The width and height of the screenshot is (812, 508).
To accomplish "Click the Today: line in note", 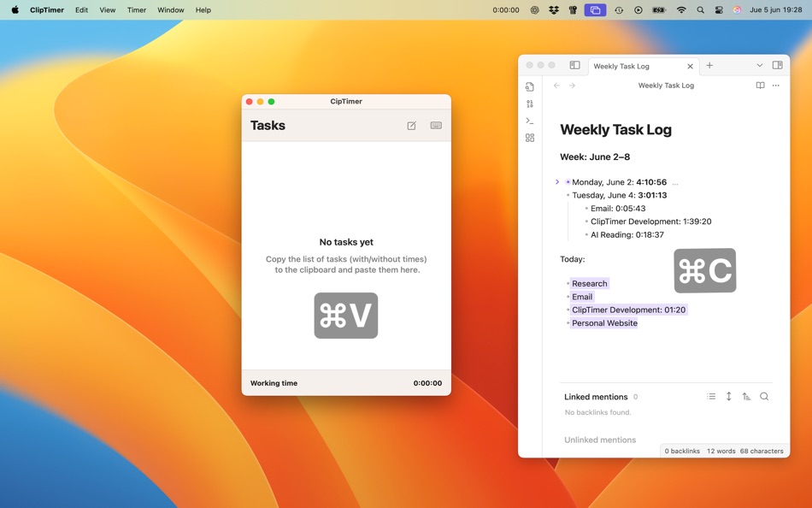I will 572,259.
